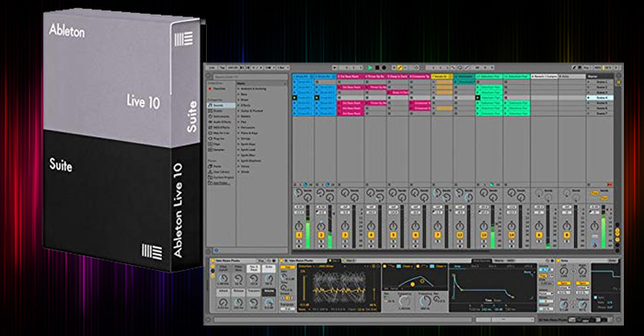Image resolution: width=644 pixels, height=336 pixels.
Task: Toggle Draw Mode pencil icon
Action: coord(575,67)
